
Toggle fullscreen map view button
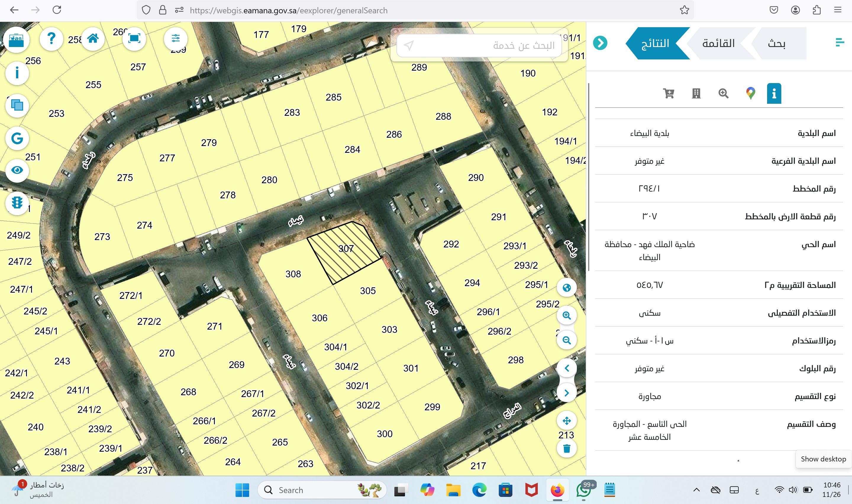coord(134,39)
